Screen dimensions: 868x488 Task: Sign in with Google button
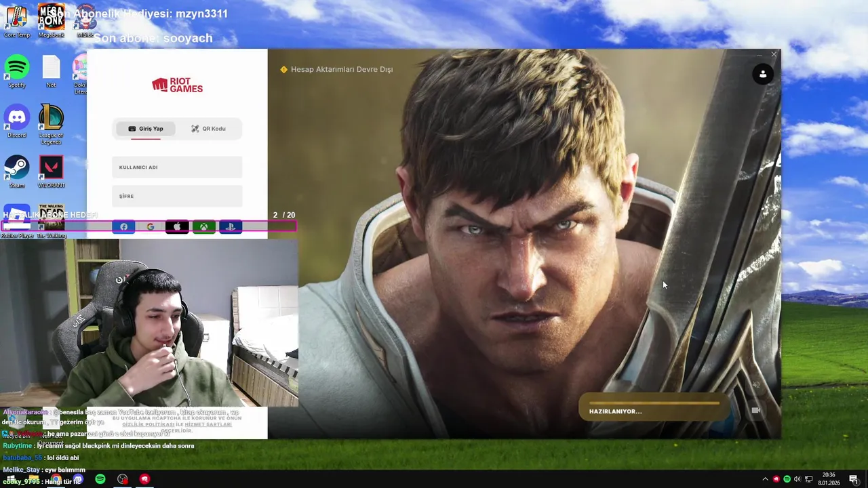coord(150,227)
